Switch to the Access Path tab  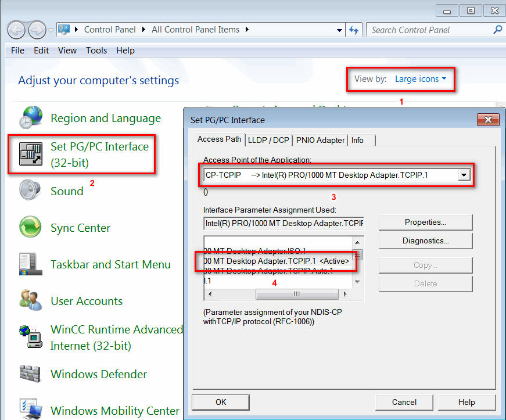(219, 139)
